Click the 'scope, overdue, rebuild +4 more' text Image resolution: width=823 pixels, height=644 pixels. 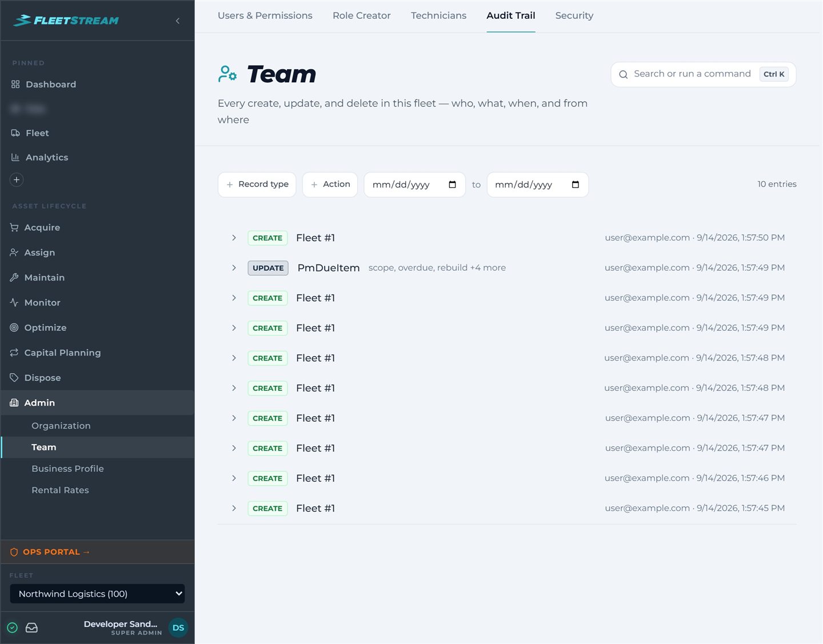point(437,268)
